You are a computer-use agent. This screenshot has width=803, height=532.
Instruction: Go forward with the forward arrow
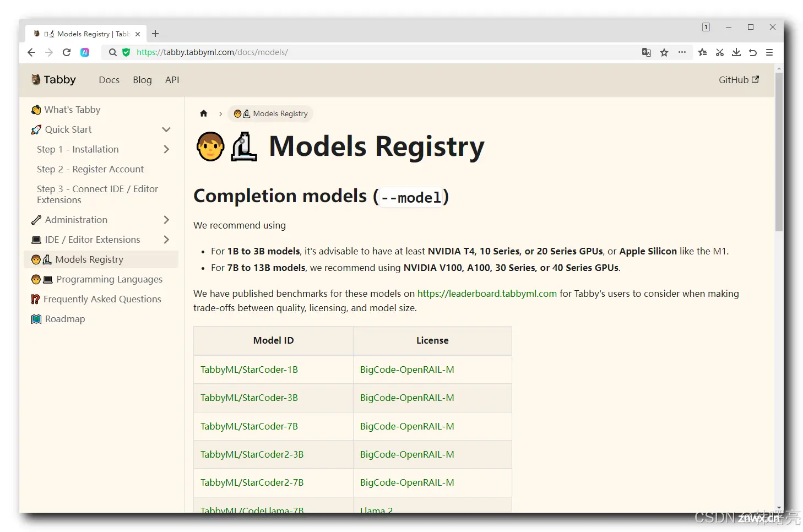49,52
